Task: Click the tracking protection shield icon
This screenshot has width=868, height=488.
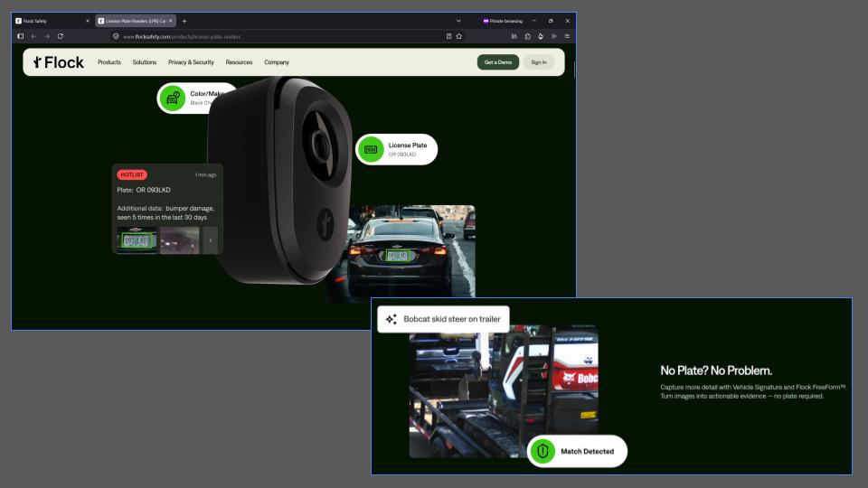Action: (116, 36)
